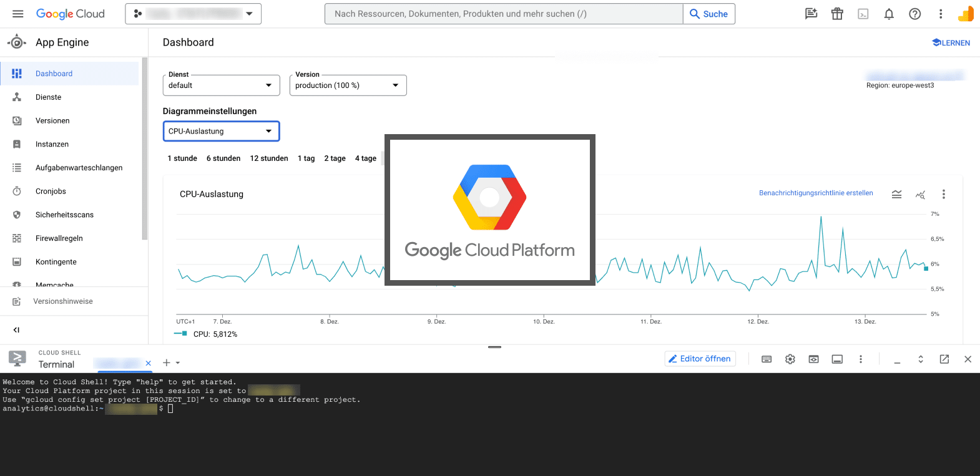Click the search input field
The height and width of the screenshot is (476, 980).
click(504, 14)
